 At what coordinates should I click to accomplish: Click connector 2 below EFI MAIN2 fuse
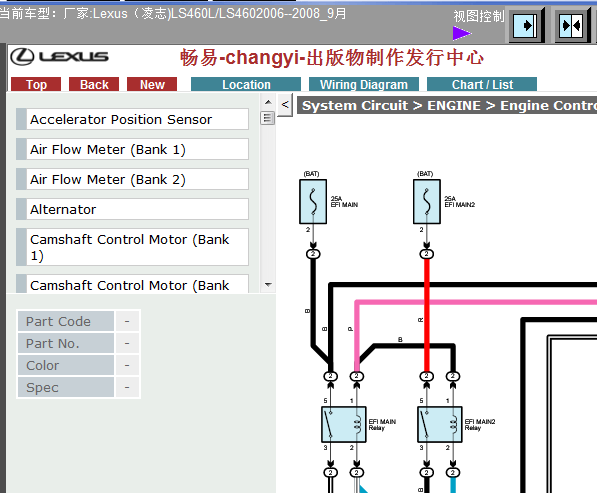(427, 254)
